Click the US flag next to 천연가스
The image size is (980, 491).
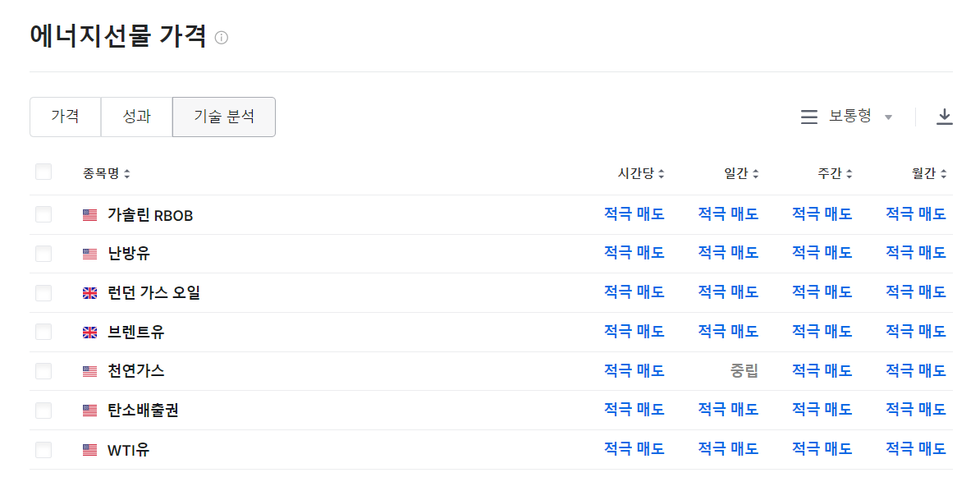[90, 371]
